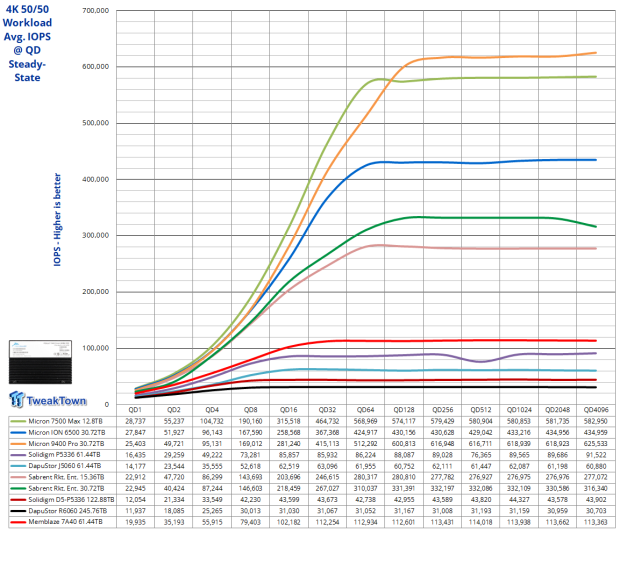This screenshot has height=568, width=620.
Task: Click the QD64 column header
Action: 365,410
